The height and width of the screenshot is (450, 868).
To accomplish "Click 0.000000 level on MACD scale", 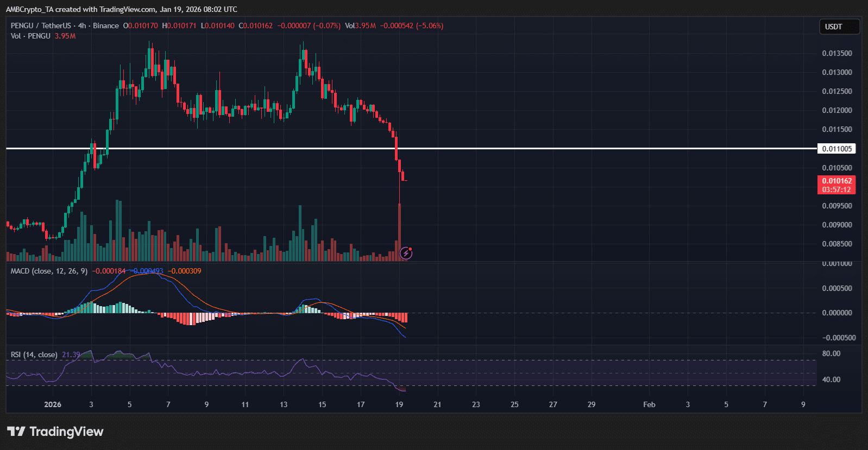I will click(x=836, y=313).
